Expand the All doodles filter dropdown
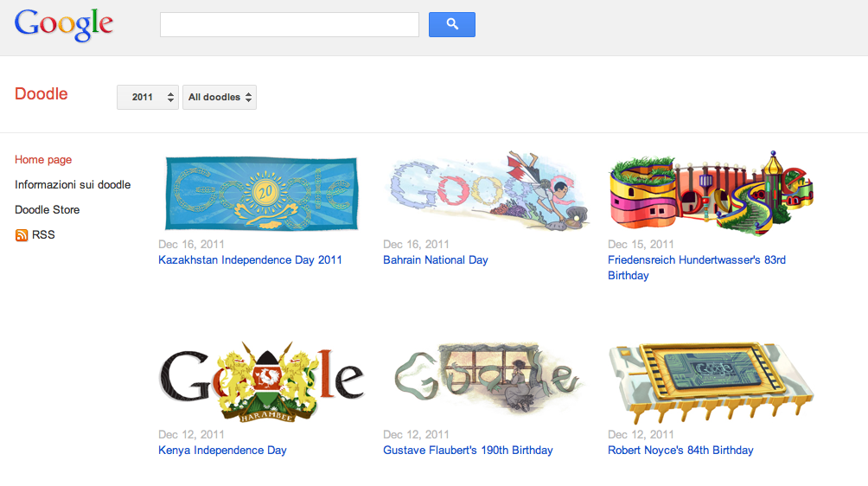The width and height of the screenshot is (868, 486). tap(220, 98)
